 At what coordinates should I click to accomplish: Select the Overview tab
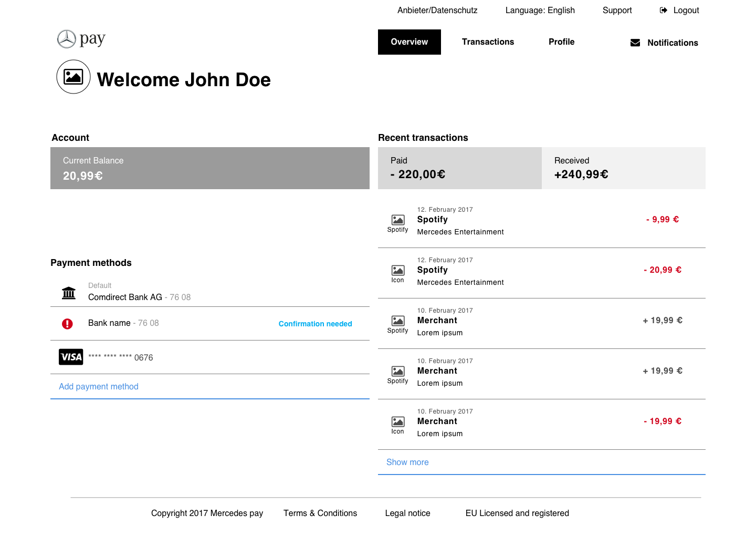pos(409,42)
